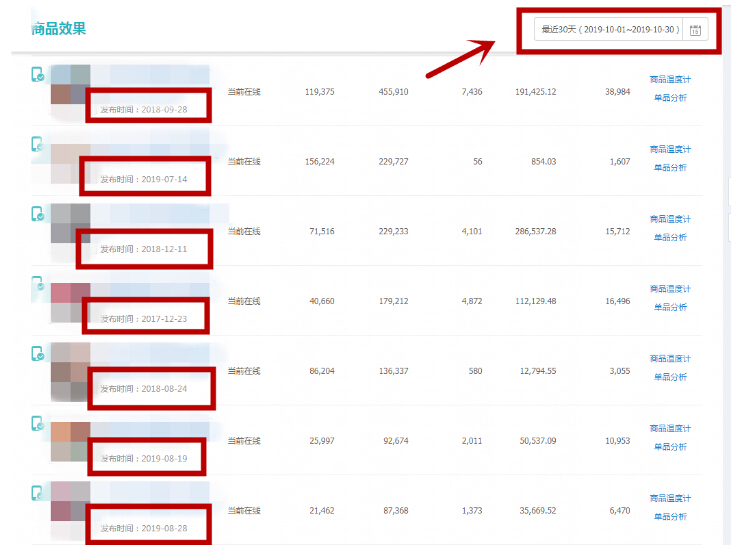Open 单品分析 for product published 2018-08-24
733x557 pixels.
click(x=670, y=377)
